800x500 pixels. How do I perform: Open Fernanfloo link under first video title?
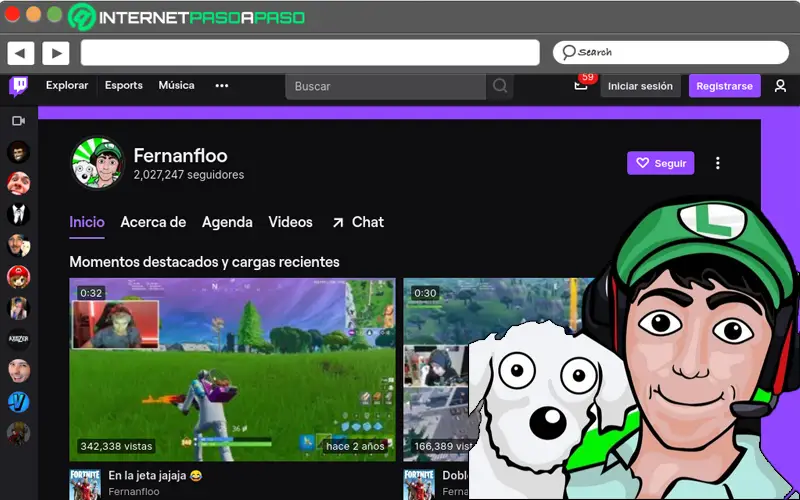tap(134, 492)
